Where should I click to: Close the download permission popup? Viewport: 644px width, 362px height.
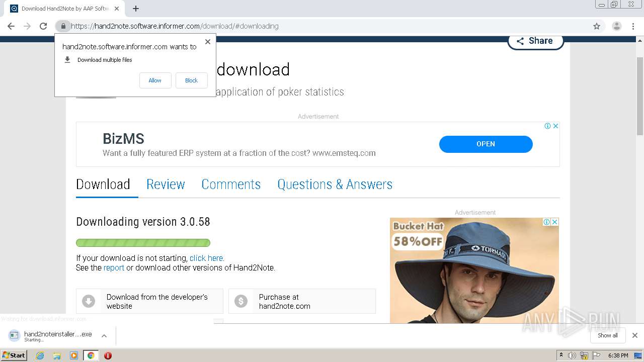pos(207,42)
